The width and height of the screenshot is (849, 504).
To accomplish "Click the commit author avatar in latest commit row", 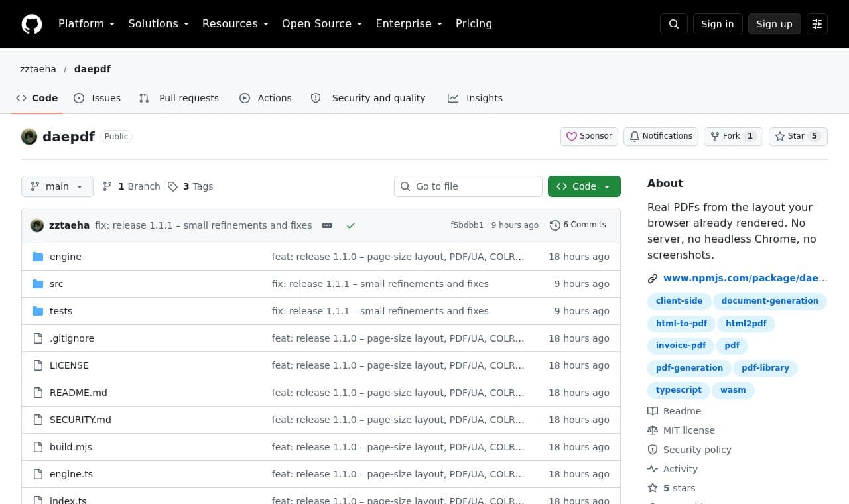I will click(37, 225).
